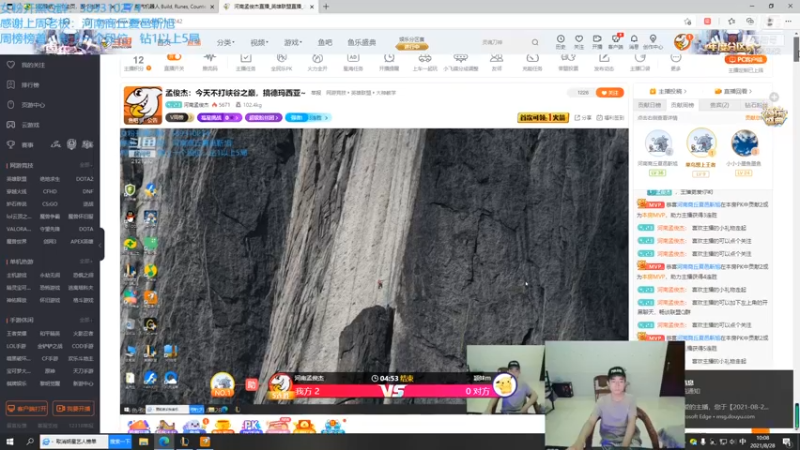Switch to the weekly contribution ranking tab
Screen dimensions: 800x450
(x=683, y=105)
